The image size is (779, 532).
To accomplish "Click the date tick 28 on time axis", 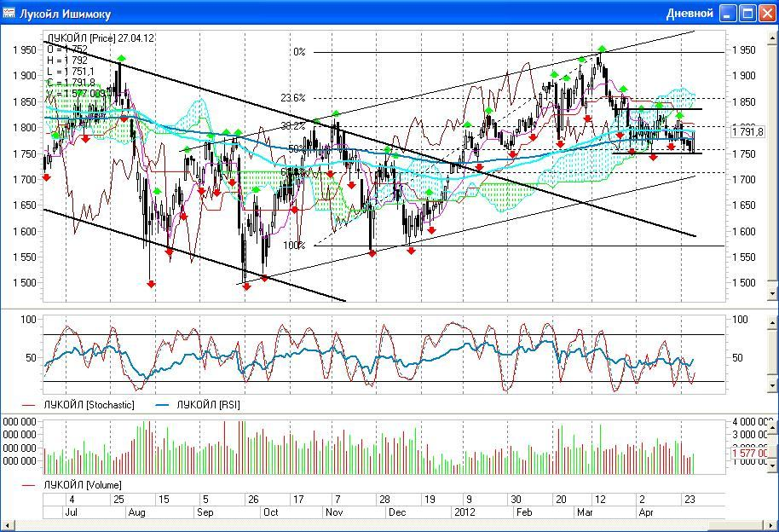I will pos(384,500).
